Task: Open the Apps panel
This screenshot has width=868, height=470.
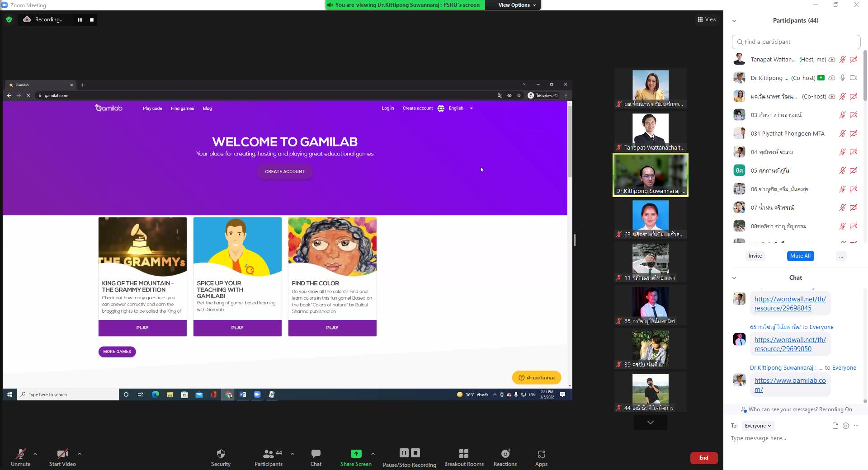Action: coord(541,457)
